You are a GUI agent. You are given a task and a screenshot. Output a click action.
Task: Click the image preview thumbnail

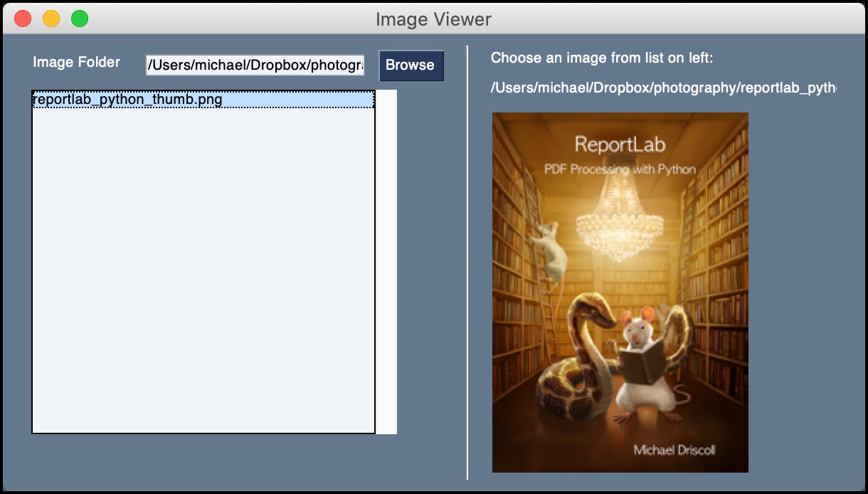tap(620, 292)
